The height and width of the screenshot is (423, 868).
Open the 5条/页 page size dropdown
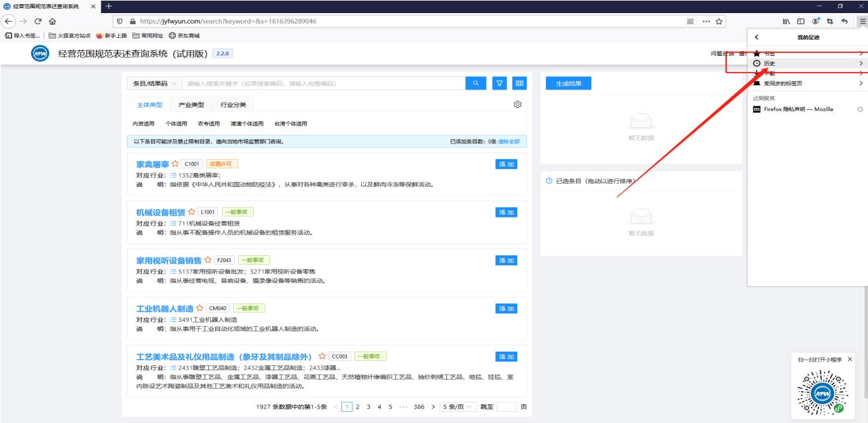(457, 407)
